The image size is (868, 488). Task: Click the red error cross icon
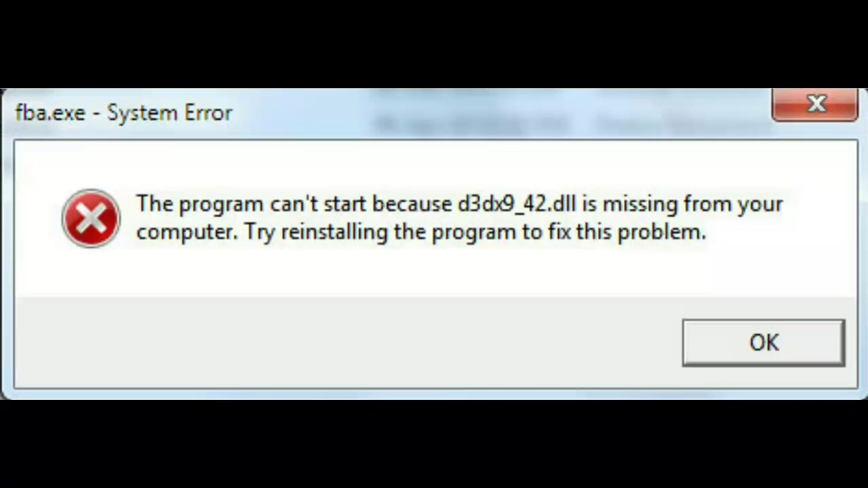(91, 218)
